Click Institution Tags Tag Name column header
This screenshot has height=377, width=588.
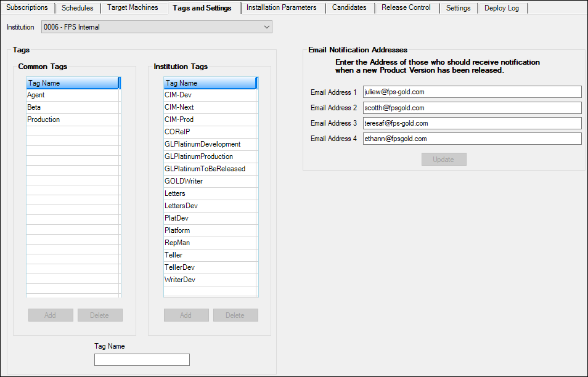coord(208,83)
